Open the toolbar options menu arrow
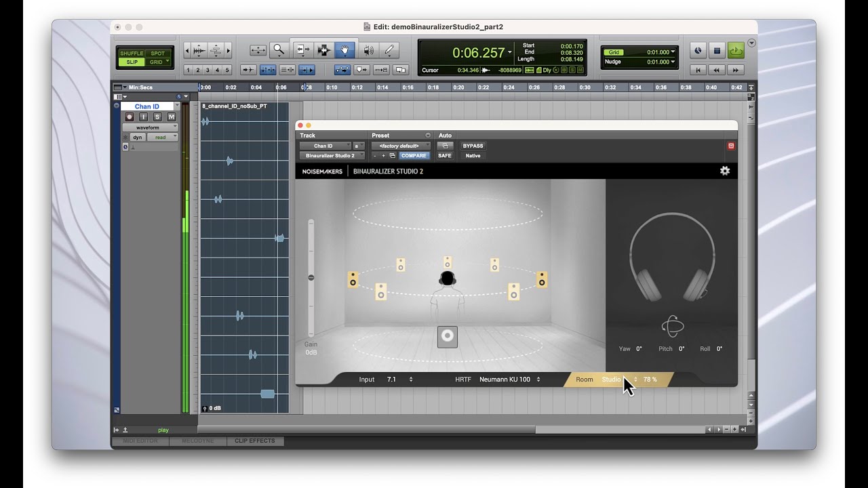Screen dimensions: 868x488 [751, 43]
